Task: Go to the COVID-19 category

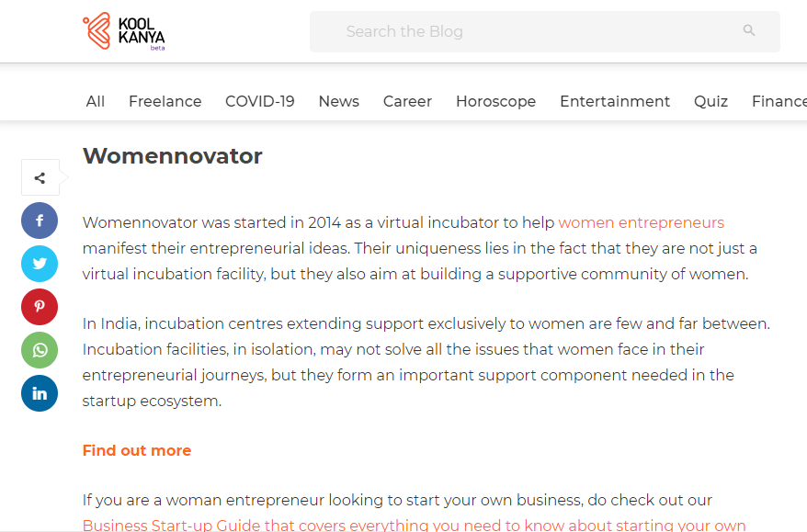Action: (x=260, y=102)
